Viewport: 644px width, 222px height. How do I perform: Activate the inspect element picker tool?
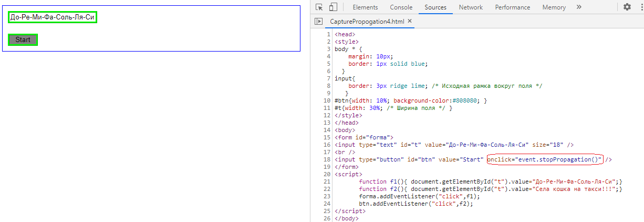(319, 7)
